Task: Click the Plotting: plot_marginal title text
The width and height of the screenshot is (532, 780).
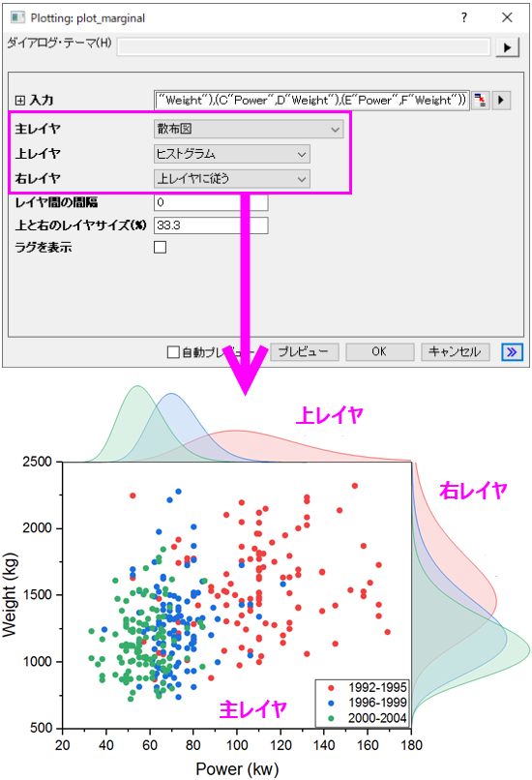Action: click(x=88, y=18)
